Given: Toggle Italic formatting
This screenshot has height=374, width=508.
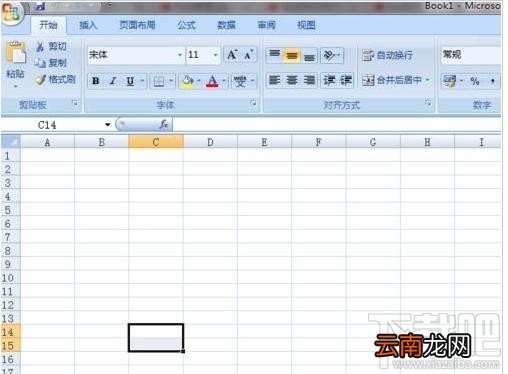Looking at the screenshot, I should [x=113, y=81].
